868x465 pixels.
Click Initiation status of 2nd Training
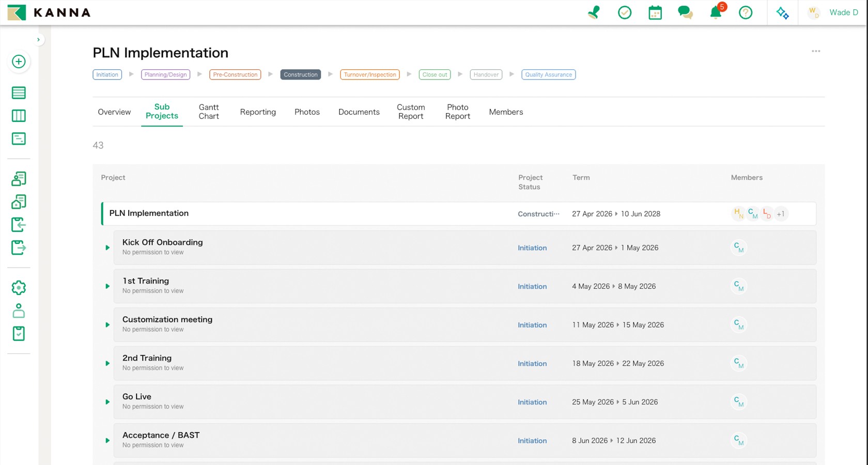tap(532, 364)
